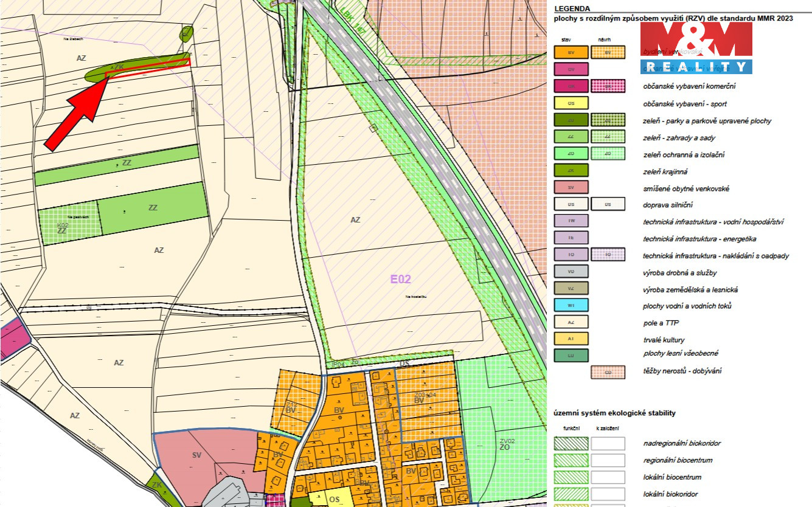Click the hatched těžby nerostů legend swatch

pyautogui.click(x=608, y=372)
